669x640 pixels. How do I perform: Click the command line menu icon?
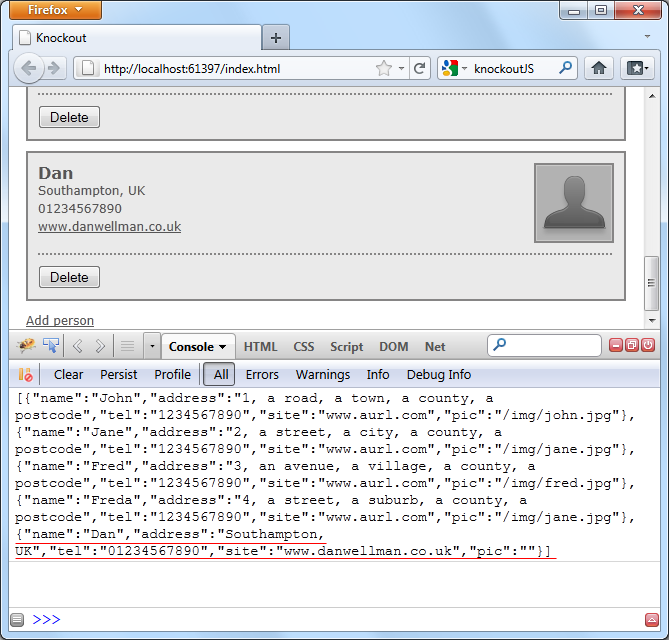click(x=17, y=620)
